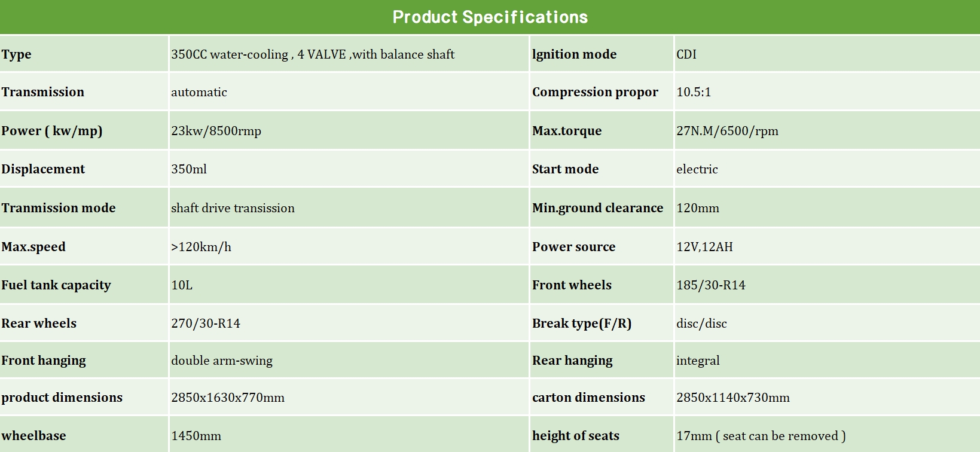
Task: Click the Front wheels 185/30-R14 value
Action: tap(711, 285)
